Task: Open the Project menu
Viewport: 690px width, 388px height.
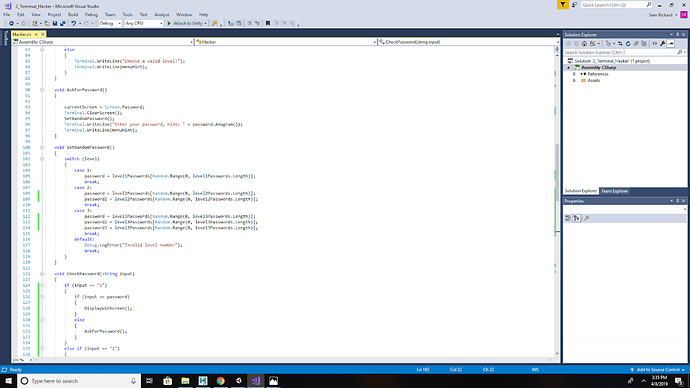Action: coord(54,15)
